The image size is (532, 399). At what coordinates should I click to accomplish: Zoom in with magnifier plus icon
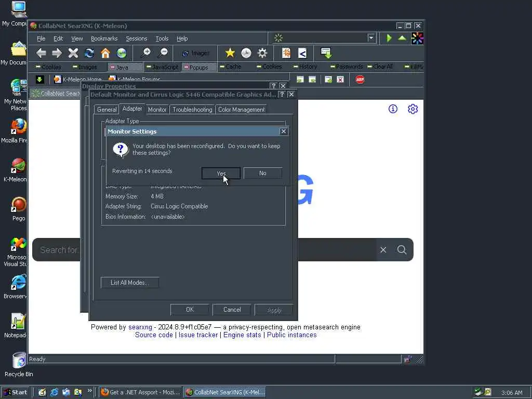[x=145, y=52]
